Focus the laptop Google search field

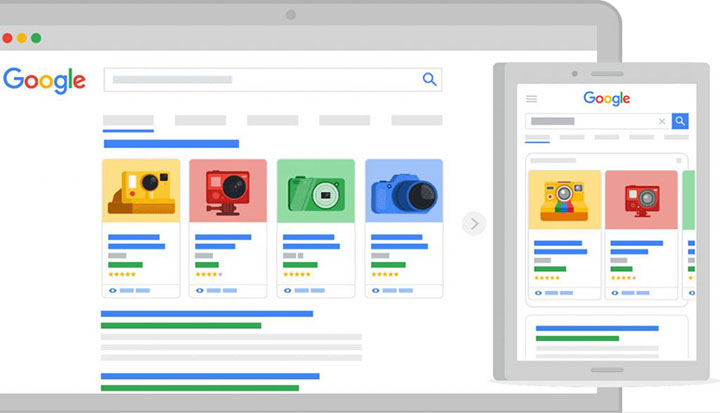coord(273,79)
